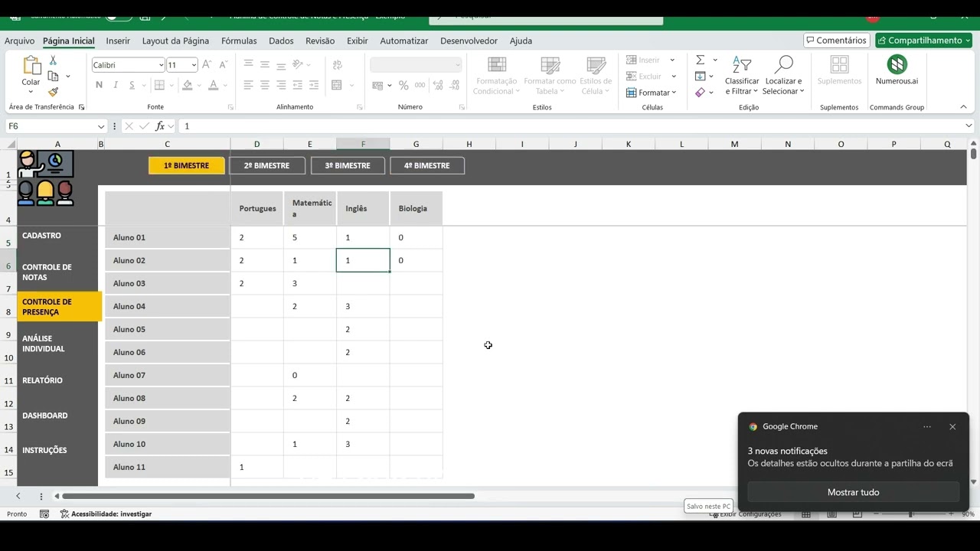Cut selection with the scissors icon

point(53,60)
